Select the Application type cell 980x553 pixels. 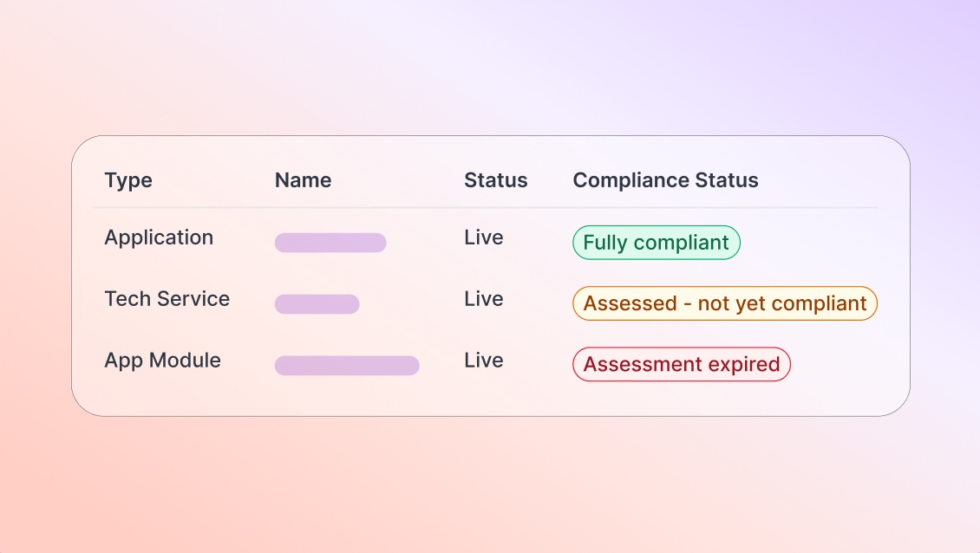pos(159,238)
